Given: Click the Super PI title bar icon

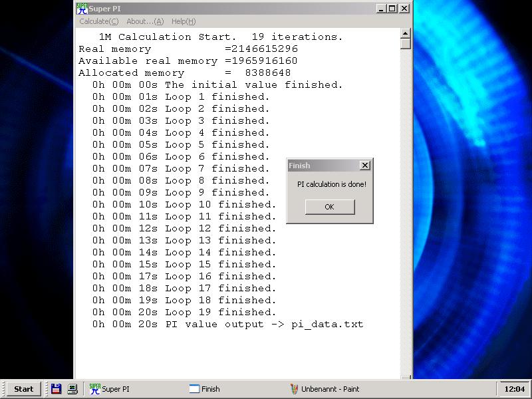Looking at the screenshot, I should click(82, 9).
